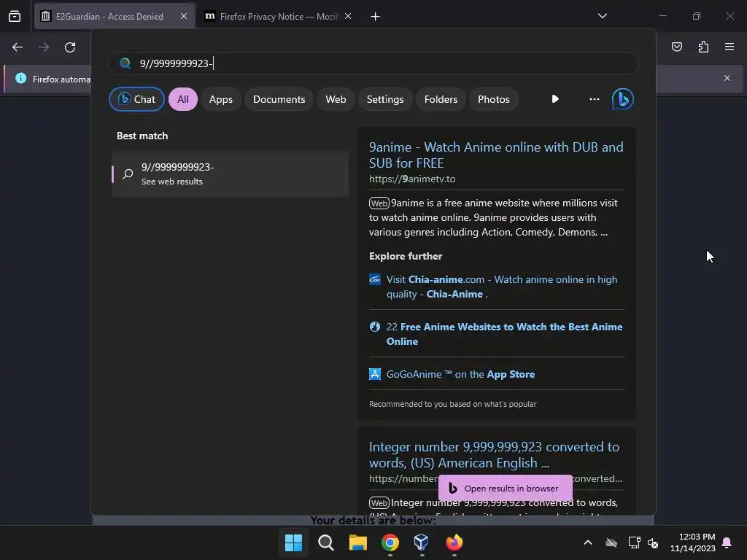The height and width of the screenshot is (560, 747).
Task: Click the icon beside 22 Free Anime Websites
Action: click(375, 327)
